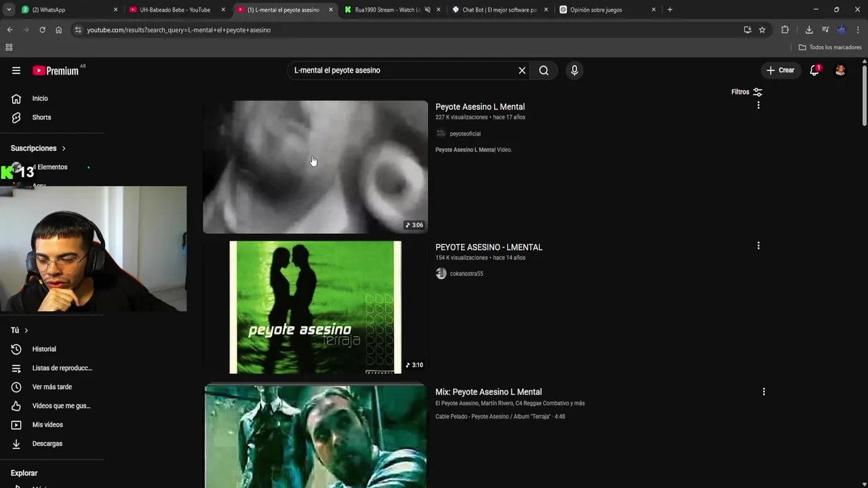The width and height of the screenshot is (868, 488).
Task: Open the tab search dropdown
Action: tap(9, 10)
